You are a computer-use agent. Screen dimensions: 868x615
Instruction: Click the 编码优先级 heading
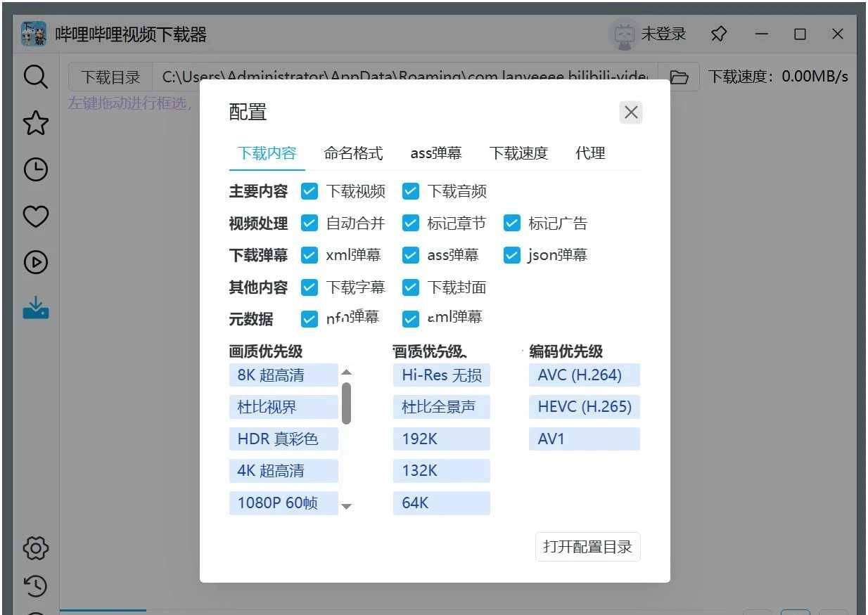(566, 351)
